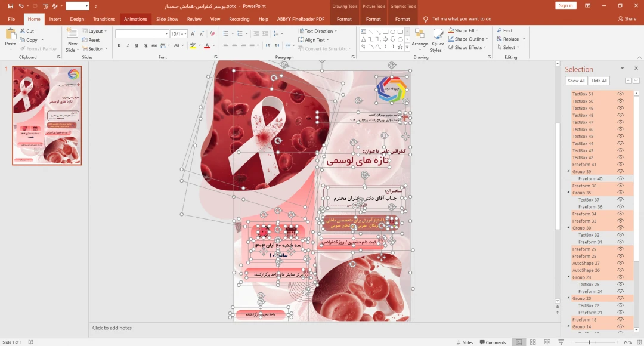The image size is (644, 346).
Task: Click the Hide All button
Action: pos(599,81)
